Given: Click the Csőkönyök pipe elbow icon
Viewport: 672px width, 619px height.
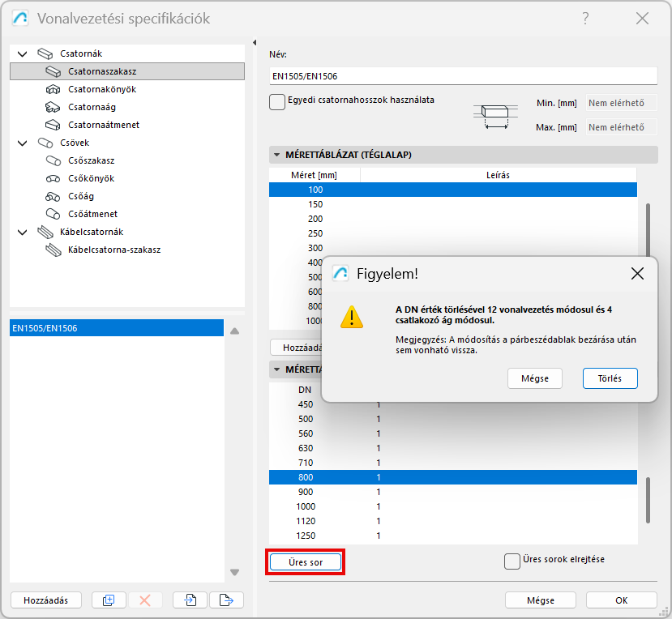Looking at the screenshot, I should pyautogui.click(x=54, y=178).
